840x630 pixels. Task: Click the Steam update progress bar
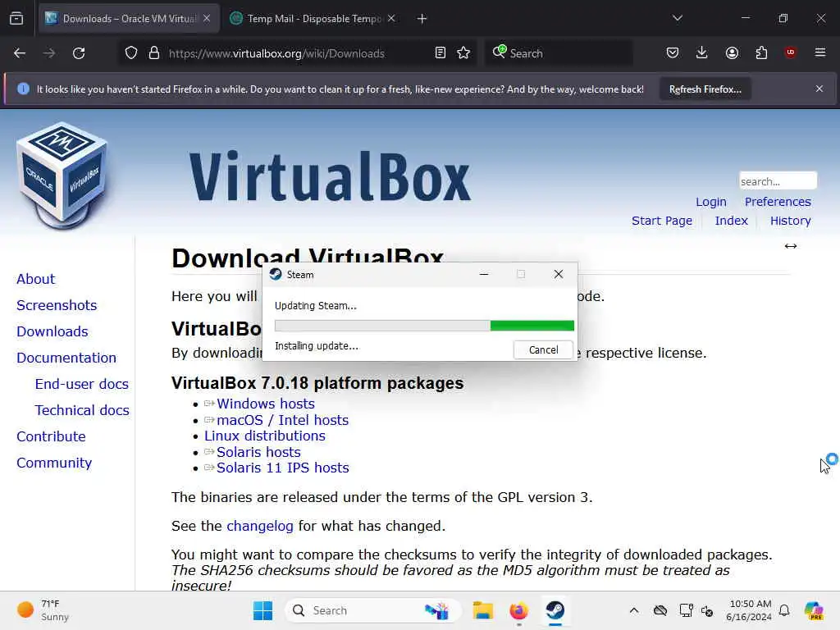click(x=424, y=326)
